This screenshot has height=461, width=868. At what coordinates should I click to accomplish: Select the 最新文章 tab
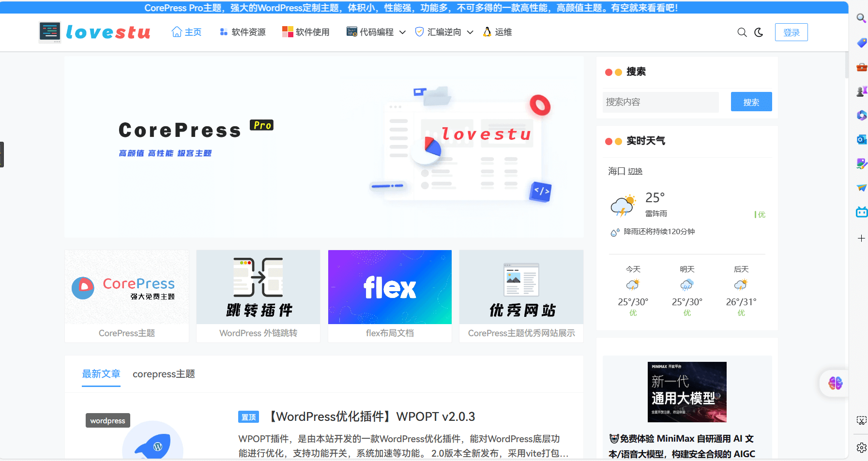click(x=101, y=374)
